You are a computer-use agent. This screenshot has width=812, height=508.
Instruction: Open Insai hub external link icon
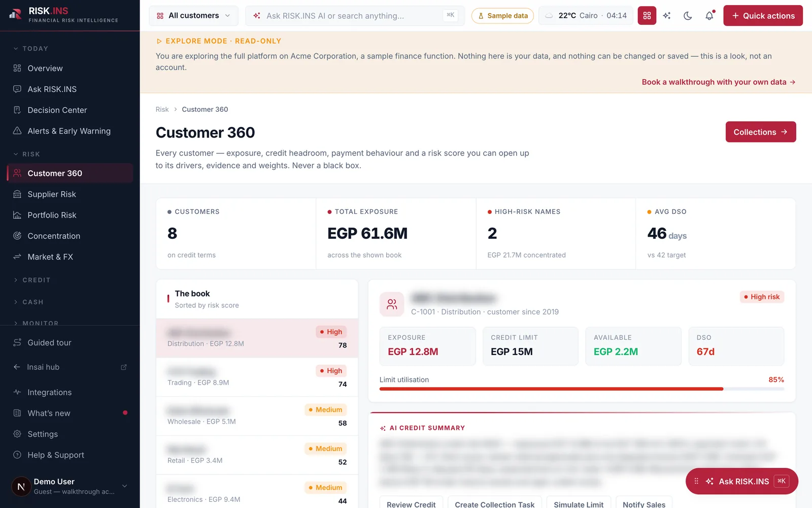click(123, 367)
